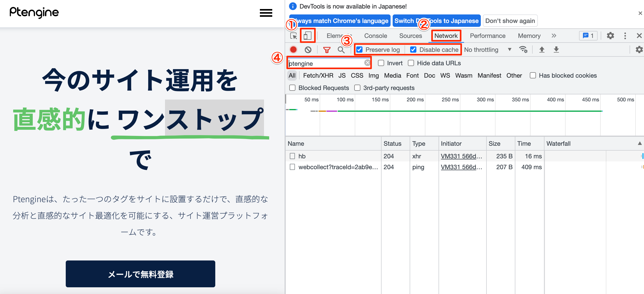Filter requests by WS
The height and width of the screenshot is (294, 644).
tap(445, 75)
